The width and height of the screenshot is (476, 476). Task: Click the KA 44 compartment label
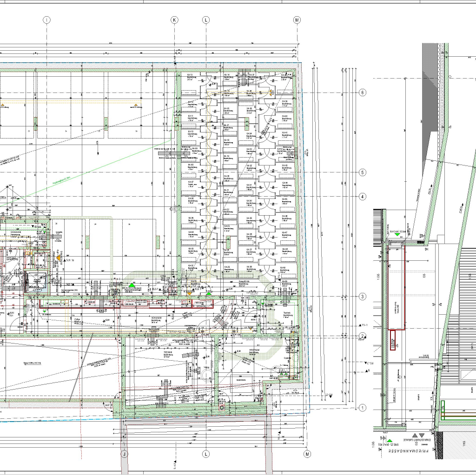click(x=285, y=183)
